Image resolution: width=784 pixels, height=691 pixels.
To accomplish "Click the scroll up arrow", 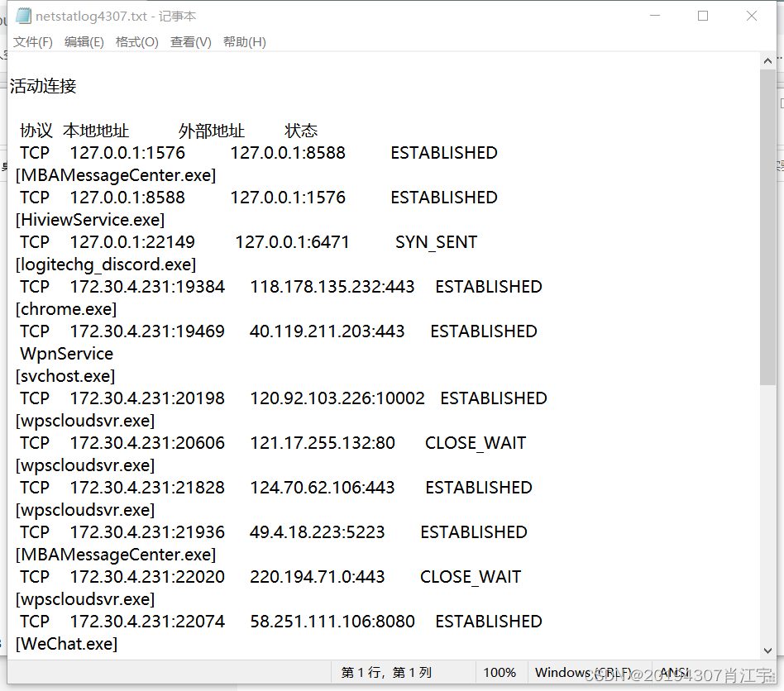I will pyautogui.click(x=767, y=61).
